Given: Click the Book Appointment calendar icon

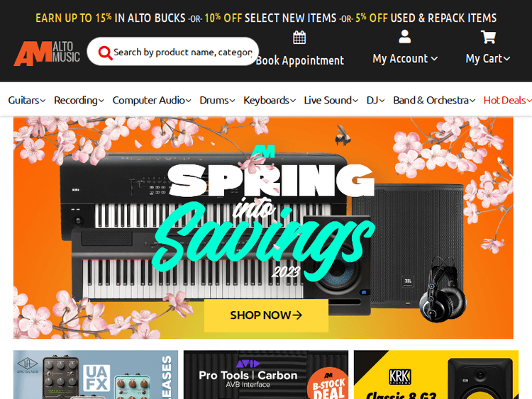Looking at the screenshot, I should coord(299,38).
